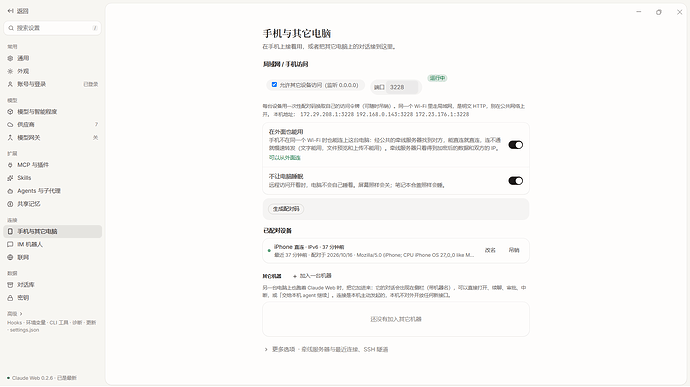Click the 已配对设备 section heading

(x=277, y=231)
